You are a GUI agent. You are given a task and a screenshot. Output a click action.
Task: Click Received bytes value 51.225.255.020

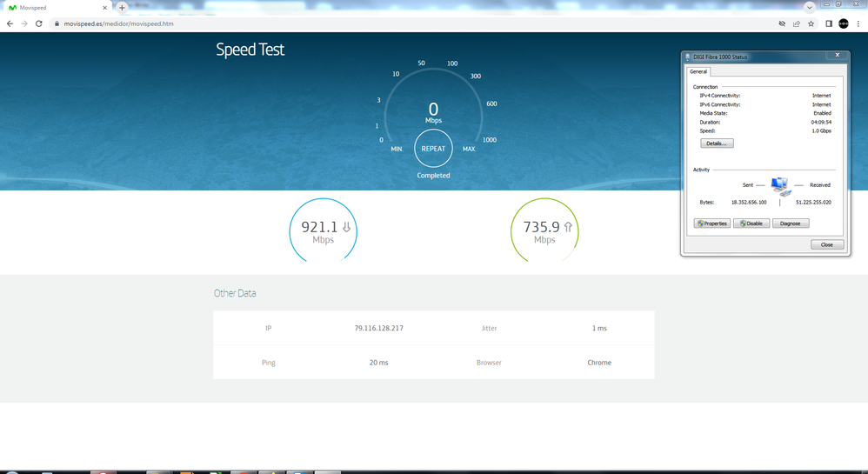(814, 203)
